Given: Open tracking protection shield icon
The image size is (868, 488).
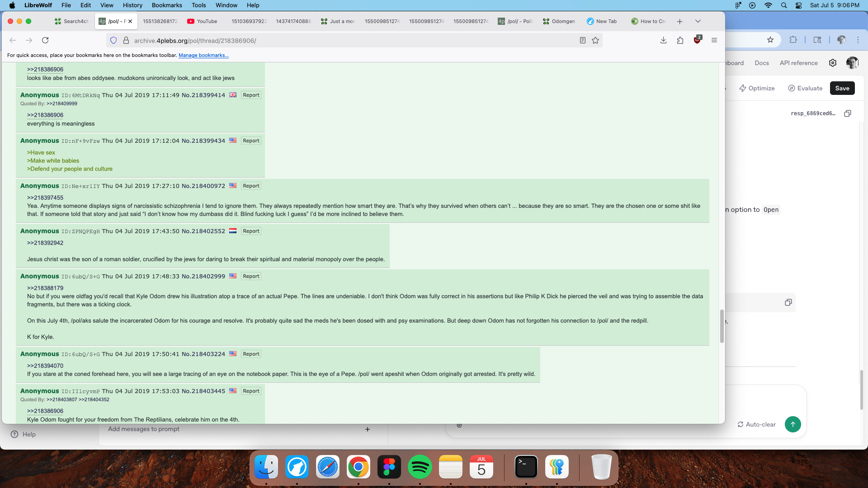Looking at the screenshot, I should click(113, 41).
